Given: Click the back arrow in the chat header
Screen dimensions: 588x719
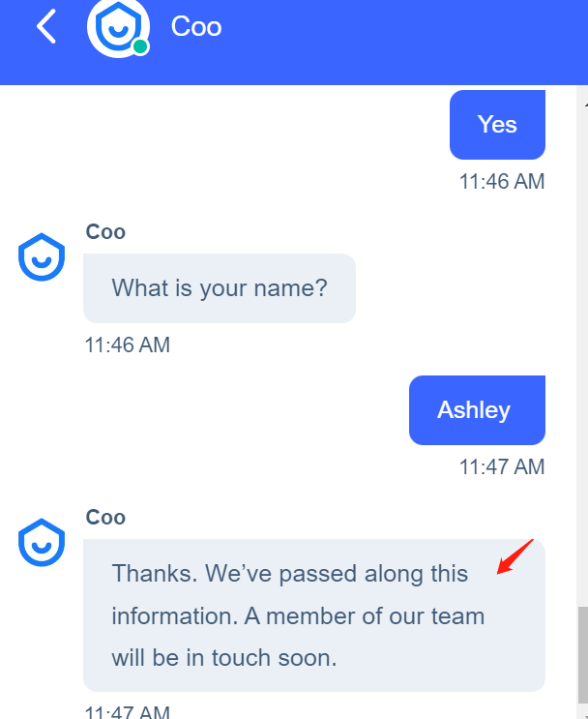Looking at the screenshot, I should [45, 27].
